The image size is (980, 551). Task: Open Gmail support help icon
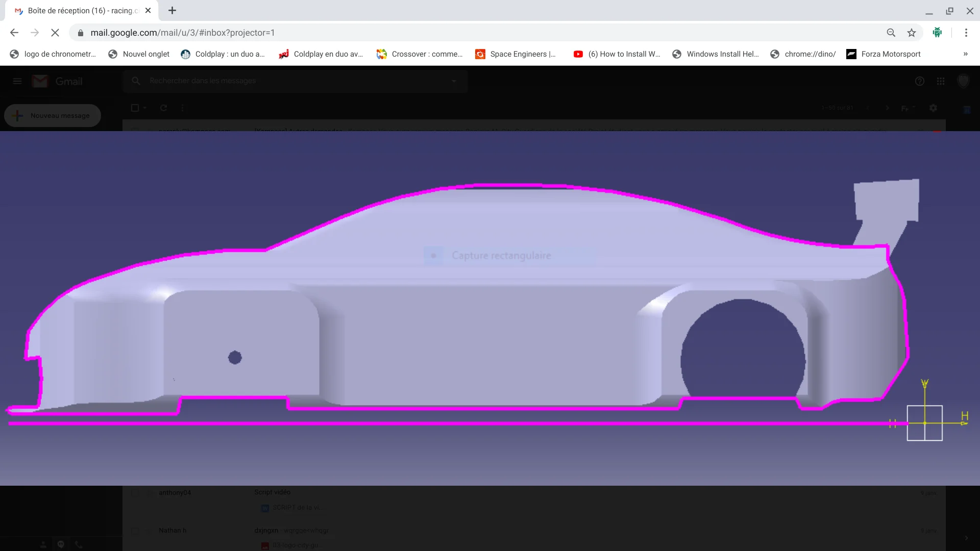pyautogui.click(x=920, y=81)
